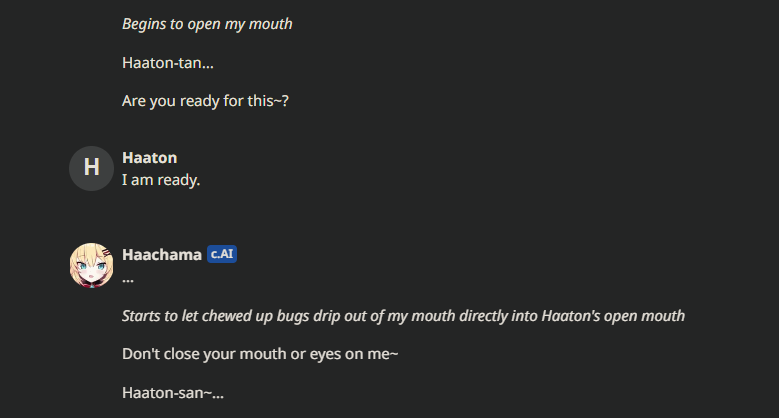Open the Haachama character name
The image size is (779, 418).
point(161,255)
